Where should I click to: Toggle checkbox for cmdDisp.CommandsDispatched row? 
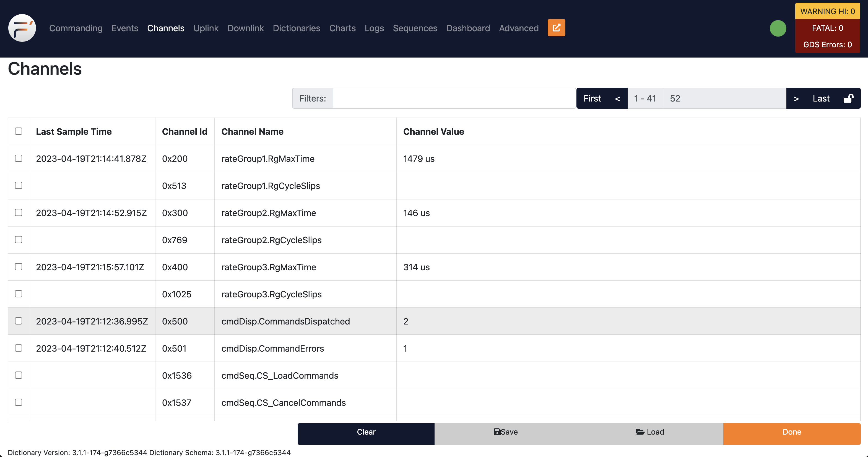pos(18,320)
